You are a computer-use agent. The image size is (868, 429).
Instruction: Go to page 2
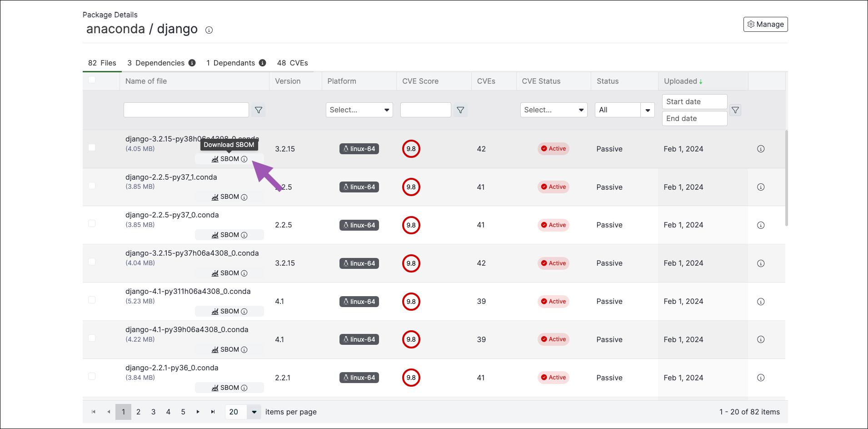(138, 412)
